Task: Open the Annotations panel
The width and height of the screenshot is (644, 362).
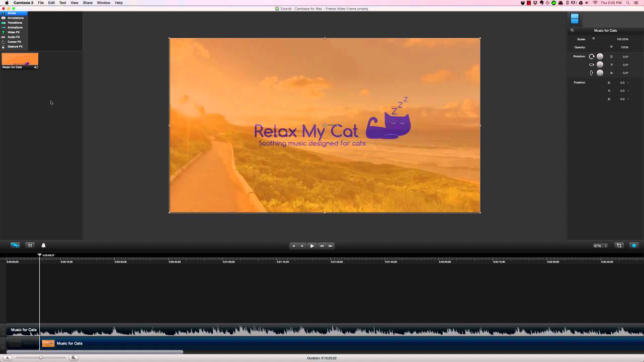Action: coord(14,18)
